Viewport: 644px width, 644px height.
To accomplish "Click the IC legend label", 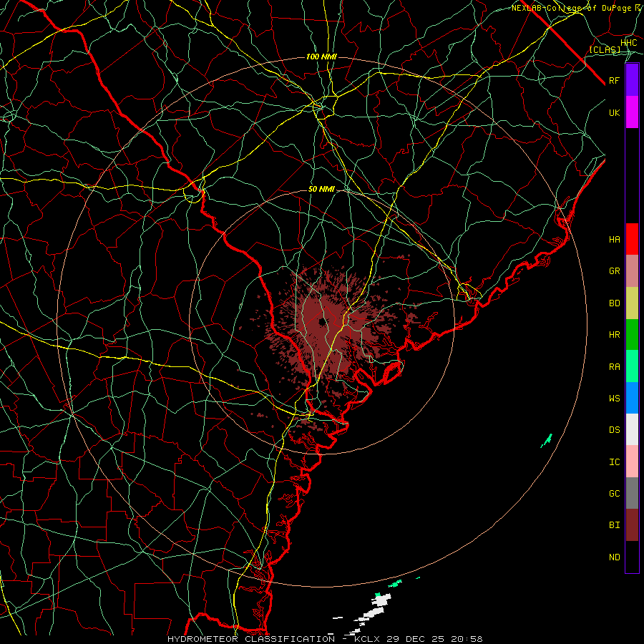I will coord(615,462).
